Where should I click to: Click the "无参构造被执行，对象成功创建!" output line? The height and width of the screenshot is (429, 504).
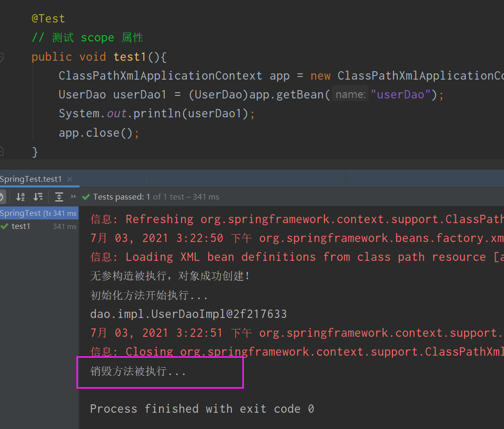(x=171, y=276)
